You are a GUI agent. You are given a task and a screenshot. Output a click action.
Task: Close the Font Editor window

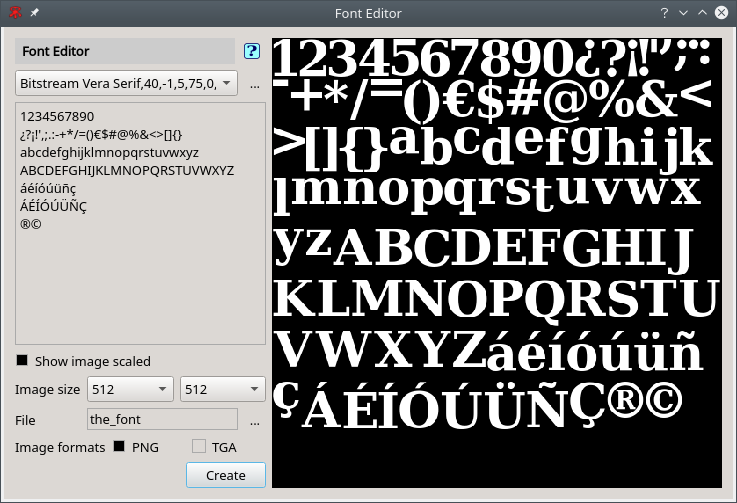point(722,13)
